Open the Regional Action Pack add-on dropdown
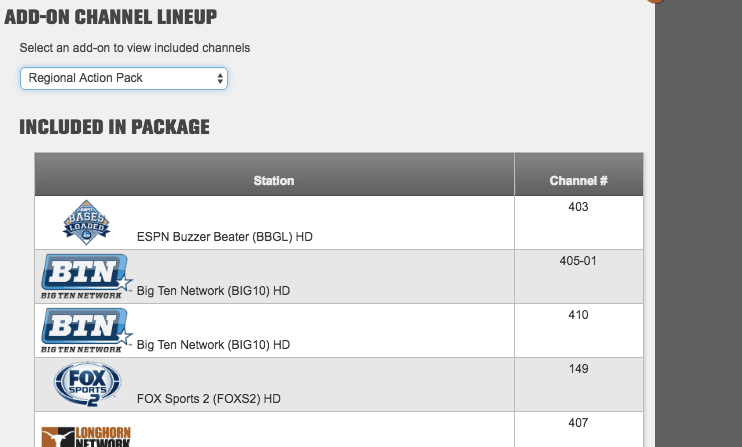The width and height of the screenshot is (742, 447). [124, 78]
